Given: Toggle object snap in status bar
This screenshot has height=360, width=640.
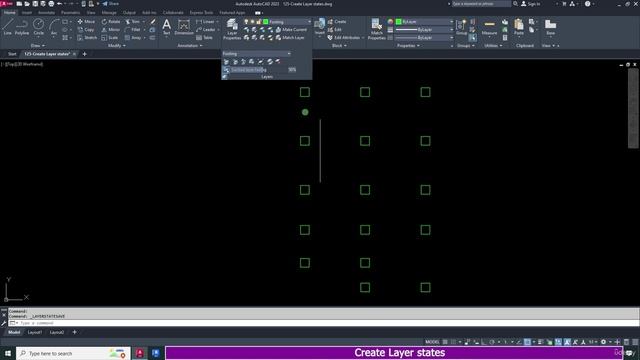Looking at the screenshot, I should pos(527,342).
